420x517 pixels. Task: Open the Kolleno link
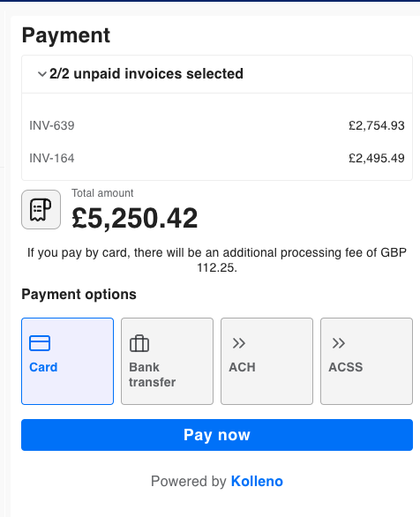click(257, 482)
